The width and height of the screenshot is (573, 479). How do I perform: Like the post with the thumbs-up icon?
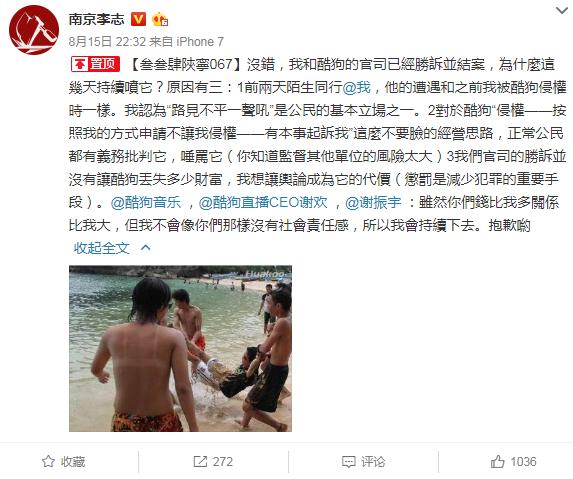point(497,461)
